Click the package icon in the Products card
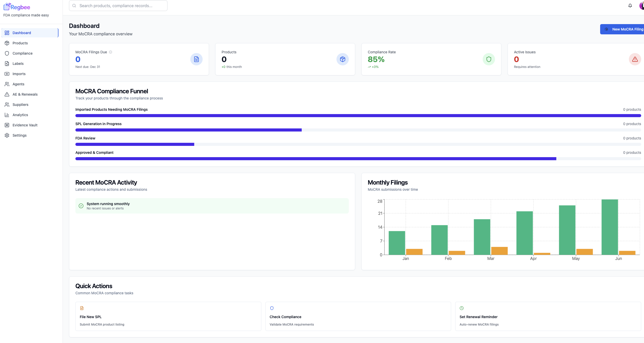644x343 pixels. (342, 59)
